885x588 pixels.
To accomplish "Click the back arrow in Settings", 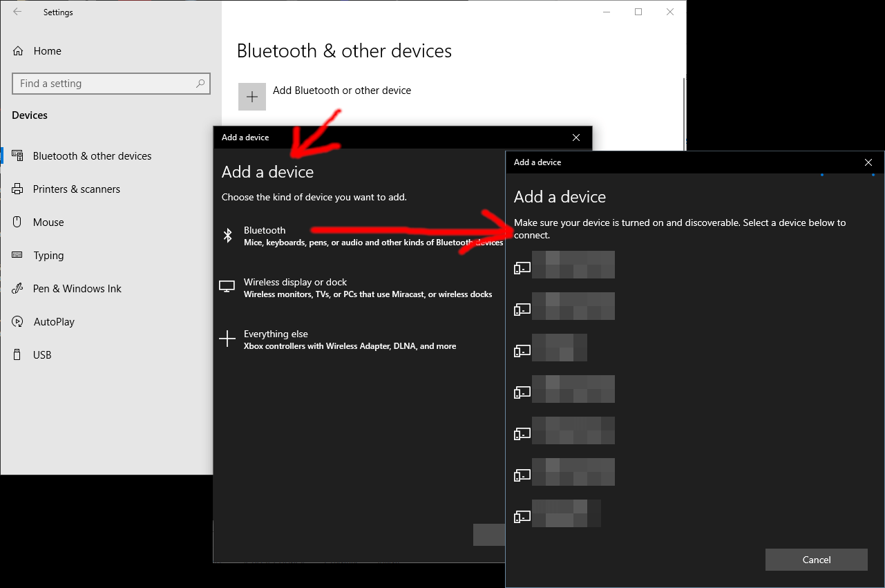I will pyautogui.click(x=17, y=12).
